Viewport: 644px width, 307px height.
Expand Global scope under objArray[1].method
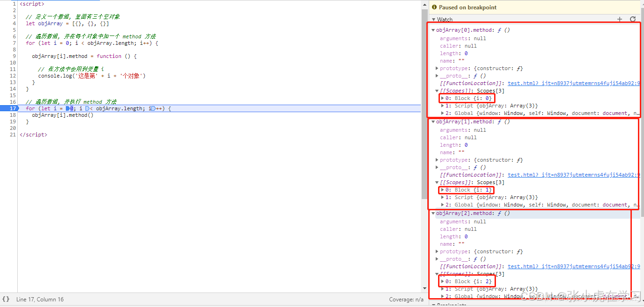pos(443,205)
